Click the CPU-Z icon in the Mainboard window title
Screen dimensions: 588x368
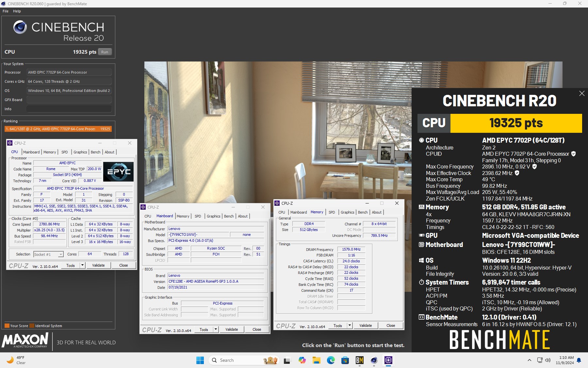pos(143,207)
